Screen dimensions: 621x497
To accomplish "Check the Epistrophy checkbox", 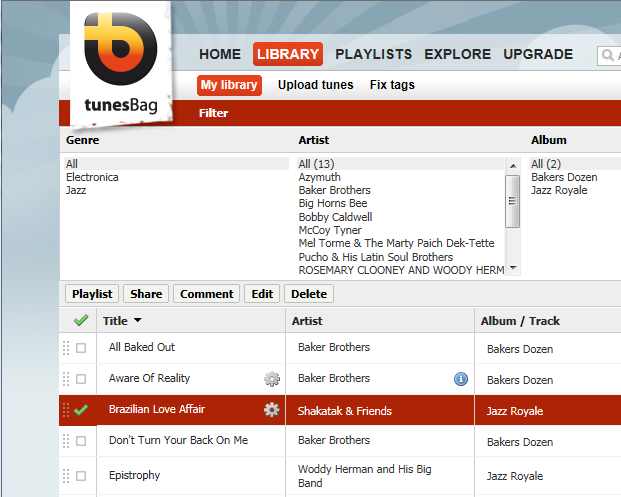I will pos(81,476).
